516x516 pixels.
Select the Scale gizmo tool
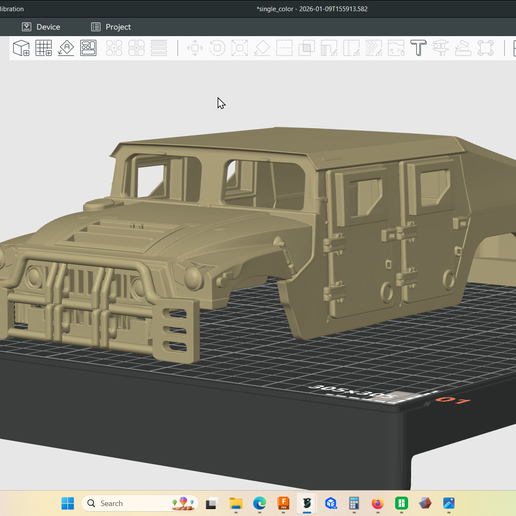pos(240,48)
